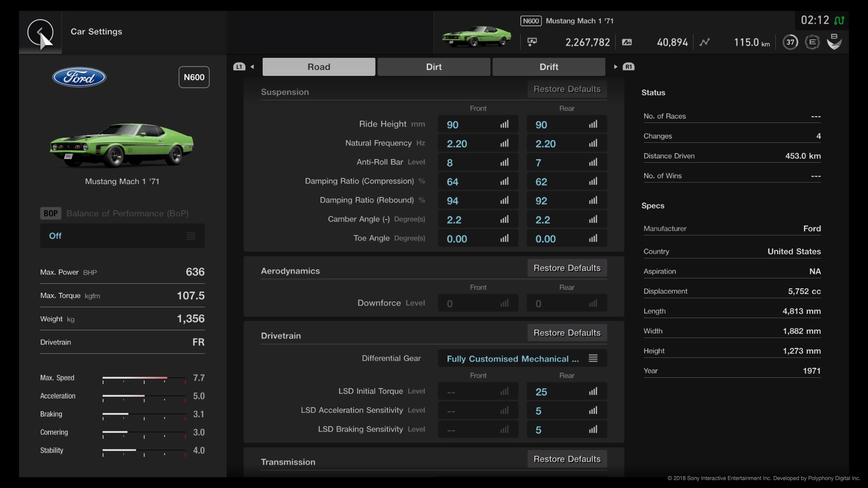Viewport: 868px width, 488px height.
Task: Select the mileage points icon next to 40,894
Action: tap(627, 42)
